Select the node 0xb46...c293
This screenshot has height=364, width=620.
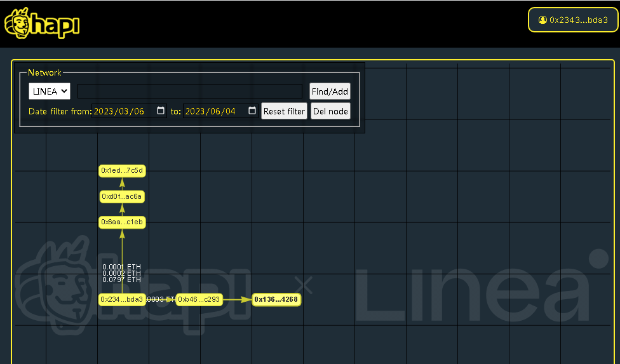coord(199,300)
